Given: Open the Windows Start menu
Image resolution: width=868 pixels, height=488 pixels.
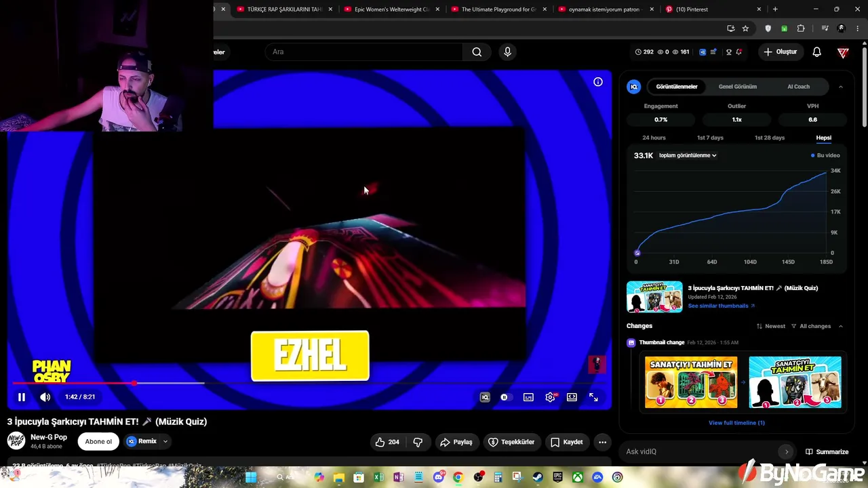Looking at the screenshot, I should point(250,477).
